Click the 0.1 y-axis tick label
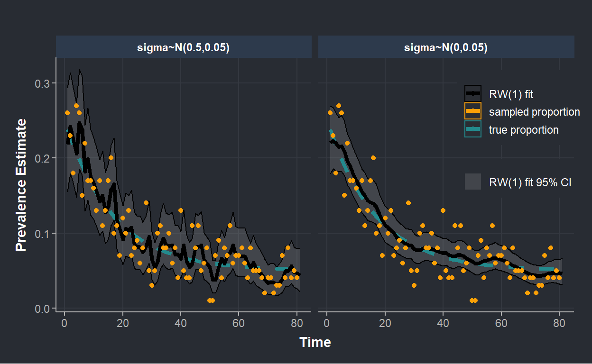This screenshot has height=364, width=592. [42, 233]
